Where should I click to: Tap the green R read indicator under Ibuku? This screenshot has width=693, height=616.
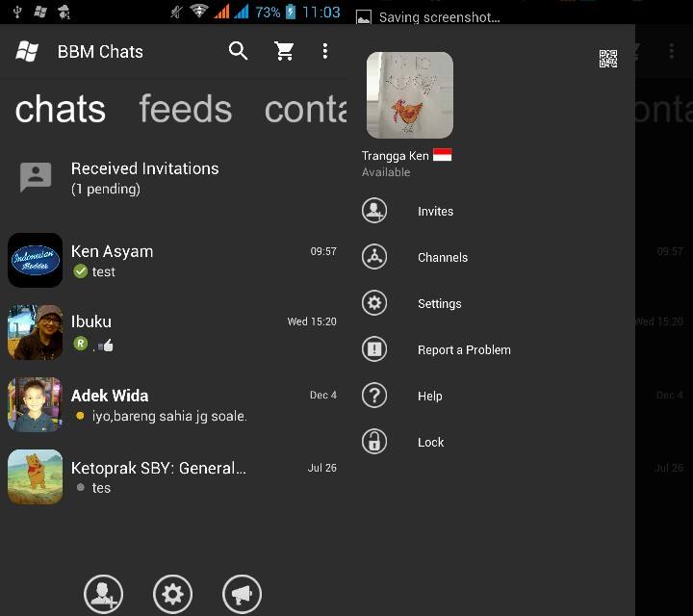tap(81, 344)
